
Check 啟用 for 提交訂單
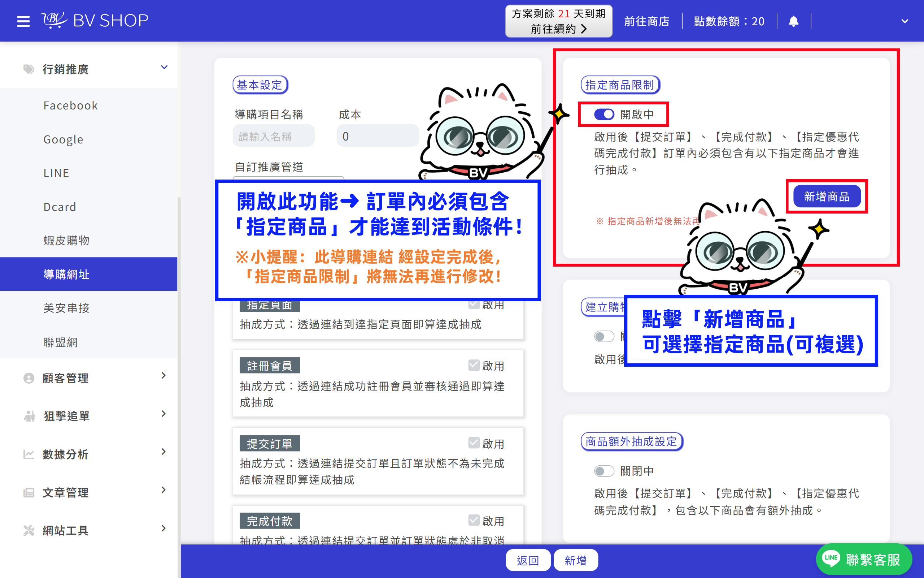tap(474, 443)
